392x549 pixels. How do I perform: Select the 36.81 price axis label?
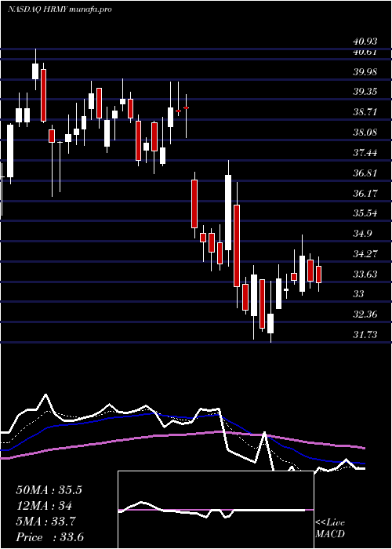point(365,173)
